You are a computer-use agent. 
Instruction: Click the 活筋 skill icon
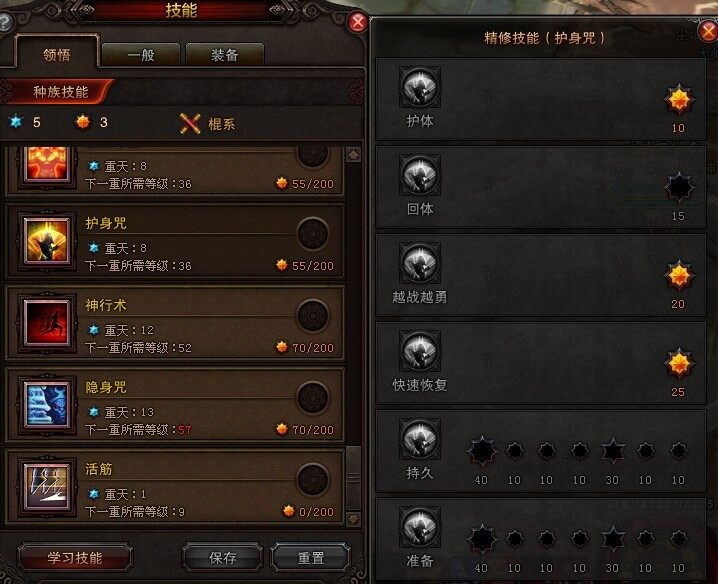pos(47,486)
